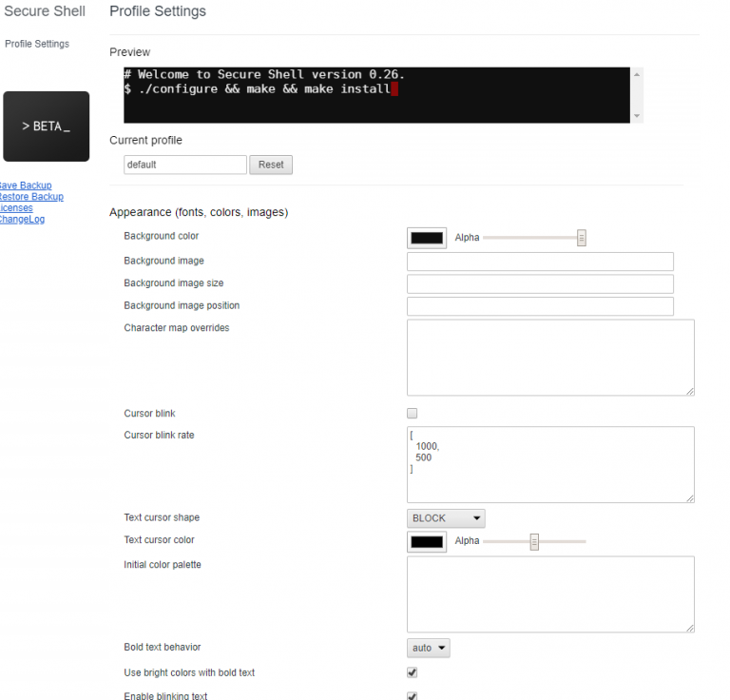Click the Character map overrides text area
The image size is (730, 700).
click(x=550, y=358)
